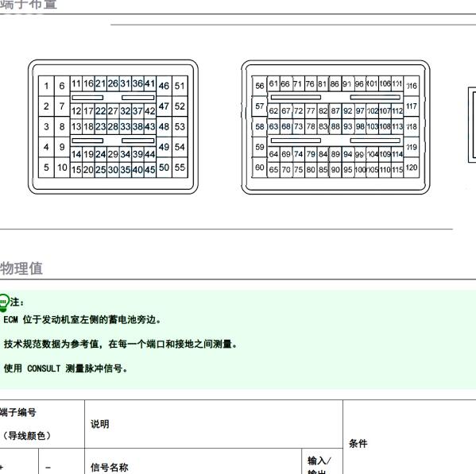
Task: Click terminal 57 in right connector
Action: (260, 106)
